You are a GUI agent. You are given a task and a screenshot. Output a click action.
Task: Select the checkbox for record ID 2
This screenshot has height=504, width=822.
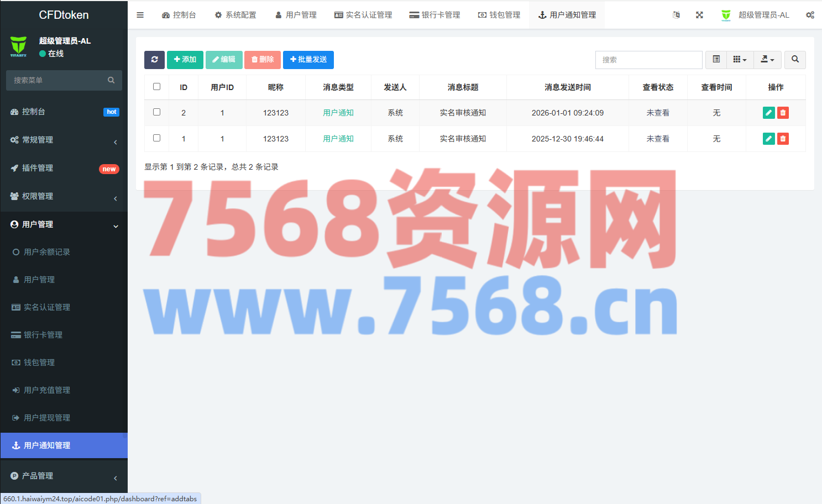pos(156,112)
